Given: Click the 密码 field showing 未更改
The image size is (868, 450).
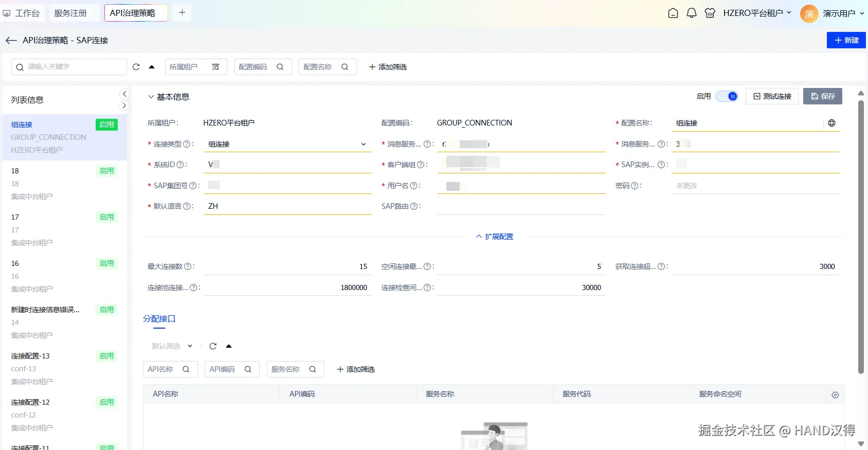Looking at the screenshot, I should click(755, 186).
